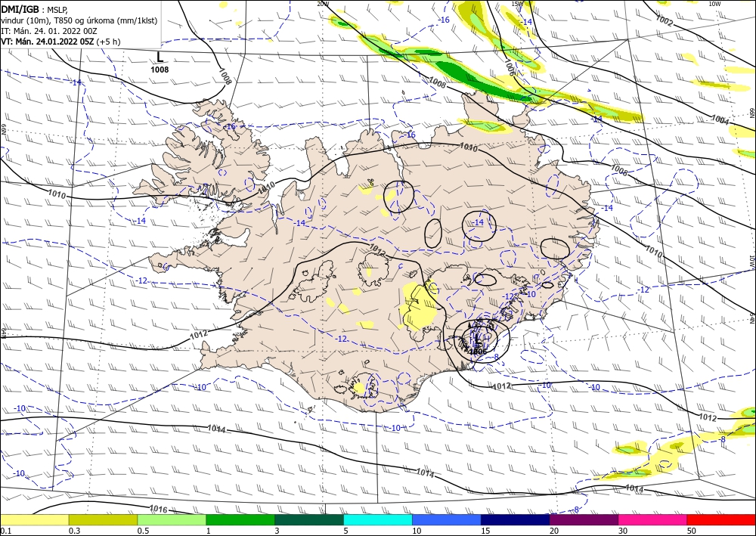
Task: Click the red 50+ legend swatch
Action: pos(721,520)
